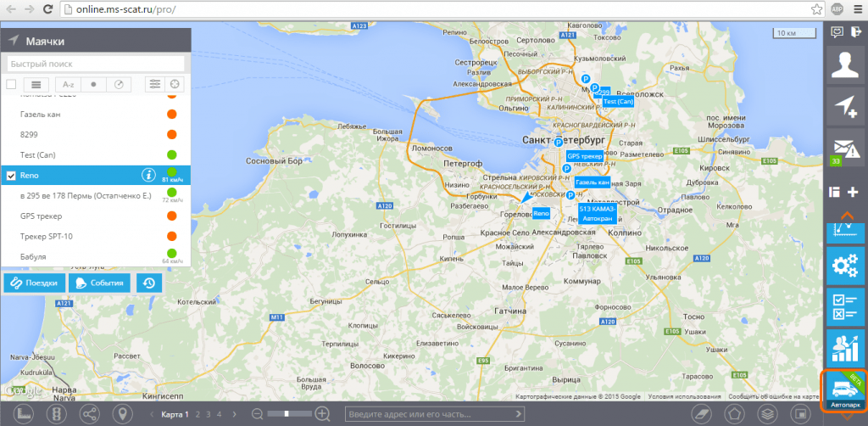Click the location pin icon in bottom bar
Viewport: 868px width, 426px height.
[x=122, y=413]
